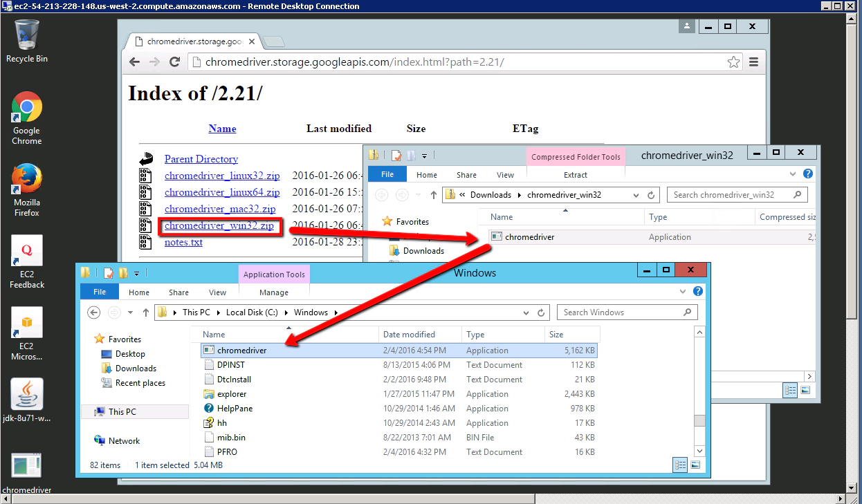Reload the chromedriver index page in Chrome
Screen dimensions: 862x504
pyautogui.click(x=174, y=62)
